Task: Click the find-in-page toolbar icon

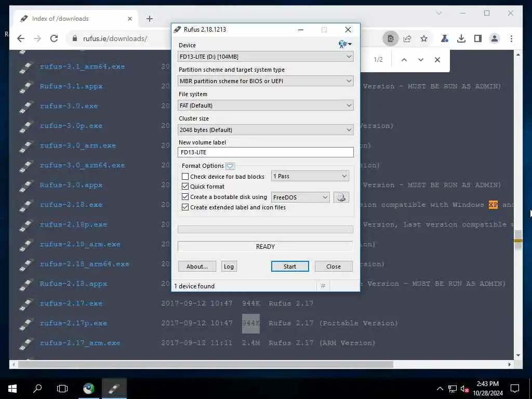Action: 391,38
